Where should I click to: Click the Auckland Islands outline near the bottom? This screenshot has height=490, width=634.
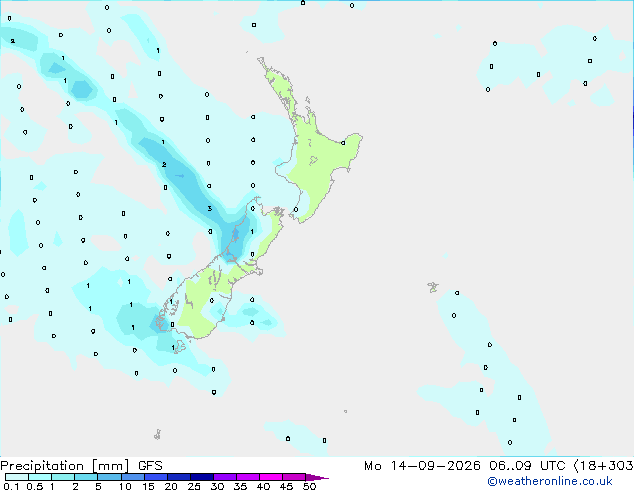point(158,435)
